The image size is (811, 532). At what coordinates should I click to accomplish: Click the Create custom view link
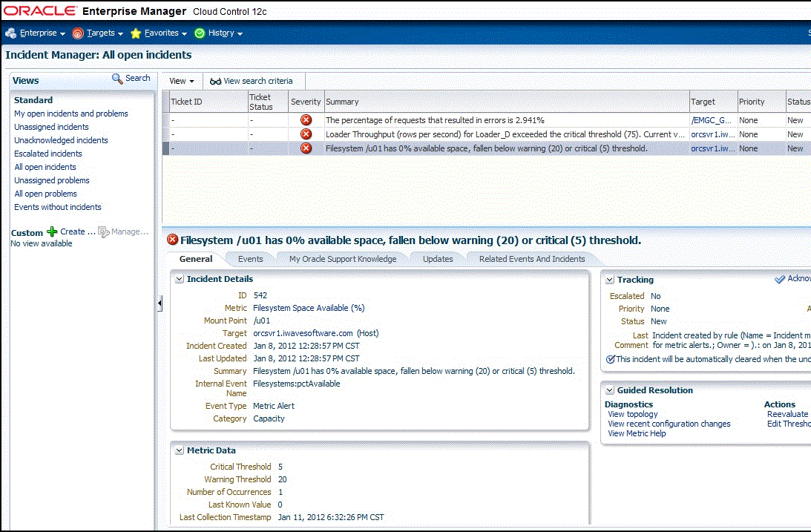[x=78, y=232]
